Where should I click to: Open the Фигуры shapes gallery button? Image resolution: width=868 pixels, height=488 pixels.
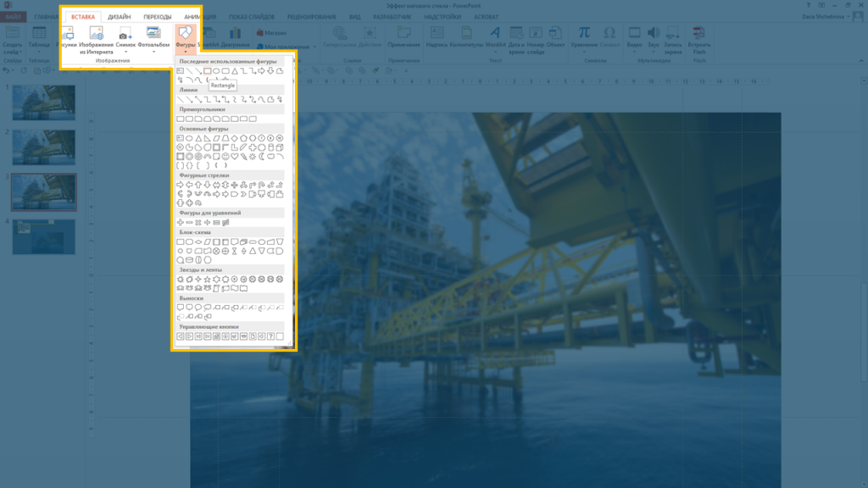pos(185,38)
